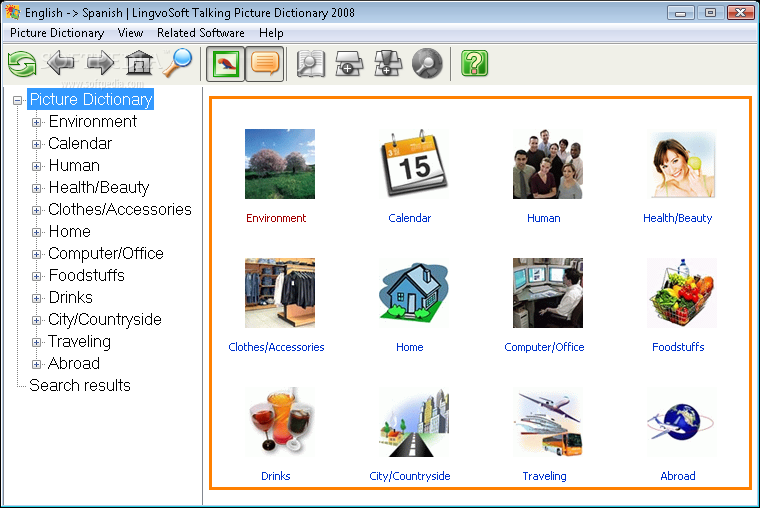Image resolution: width=760 pixels, height=508 pixels.
Task: Click the single printer-plus toolbar icon
Action: (x=349, y=64)
